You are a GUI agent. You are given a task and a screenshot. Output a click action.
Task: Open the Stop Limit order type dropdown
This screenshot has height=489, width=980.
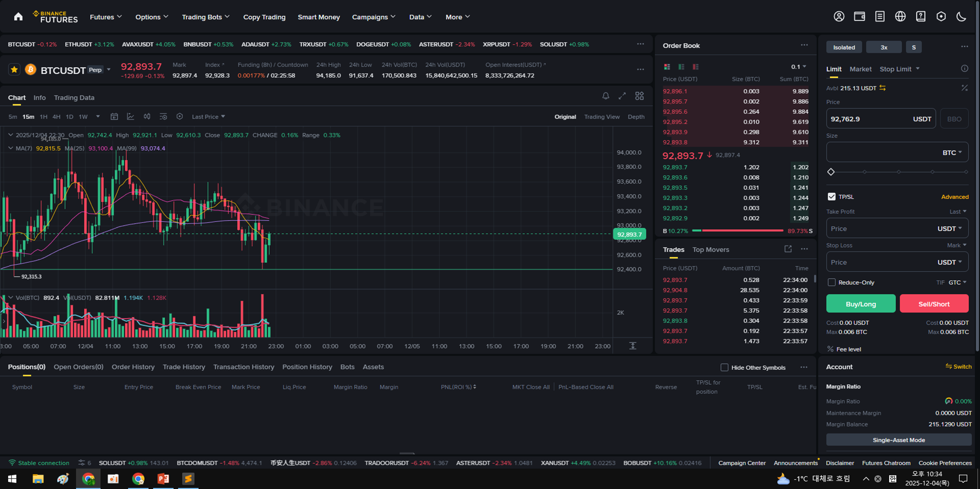click(899, 69)
